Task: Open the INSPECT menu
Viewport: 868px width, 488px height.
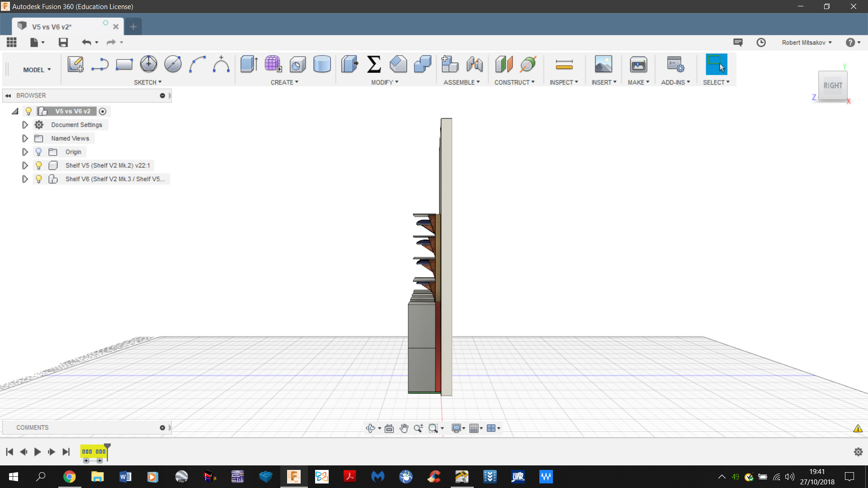Action: [564, 82]
